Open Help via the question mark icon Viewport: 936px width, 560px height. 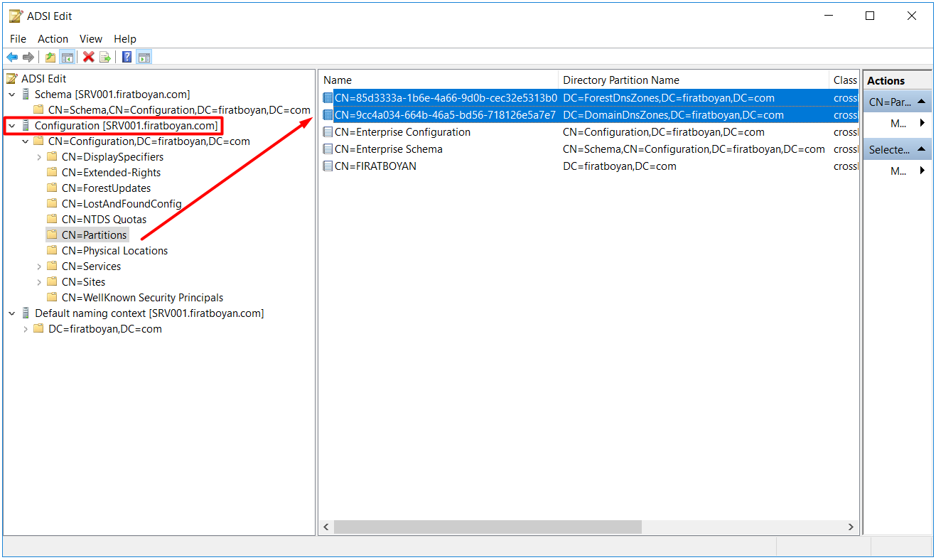pyautogui.click(x=127, y=58)
